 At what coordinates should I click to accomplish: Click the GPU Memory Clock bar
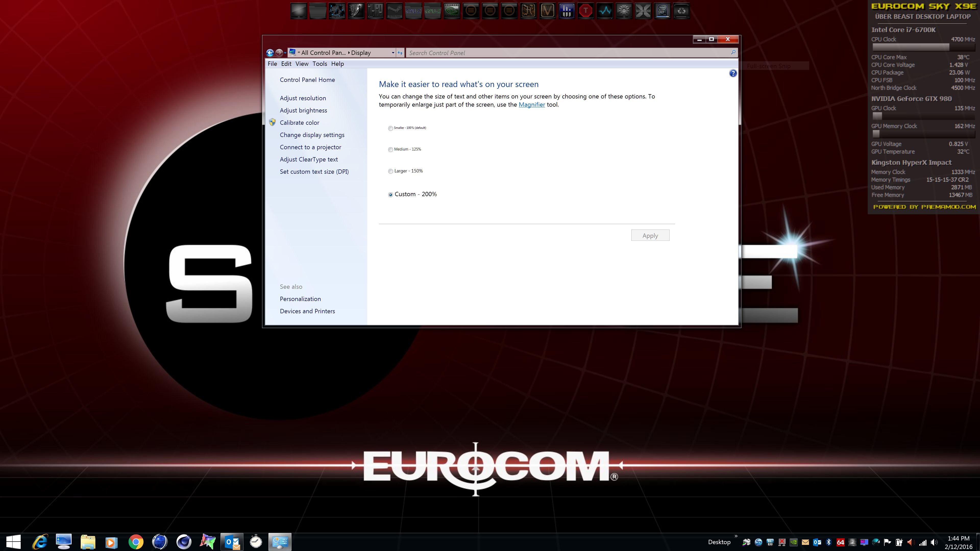[x=923, y=134]
